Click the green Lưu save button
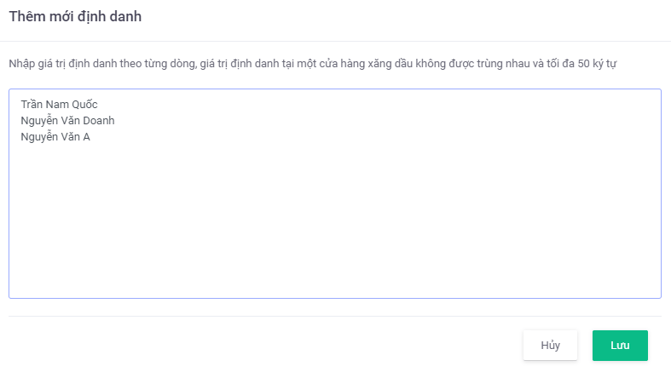The height and width of the screenshot is (372, 671). click(620, 345)
